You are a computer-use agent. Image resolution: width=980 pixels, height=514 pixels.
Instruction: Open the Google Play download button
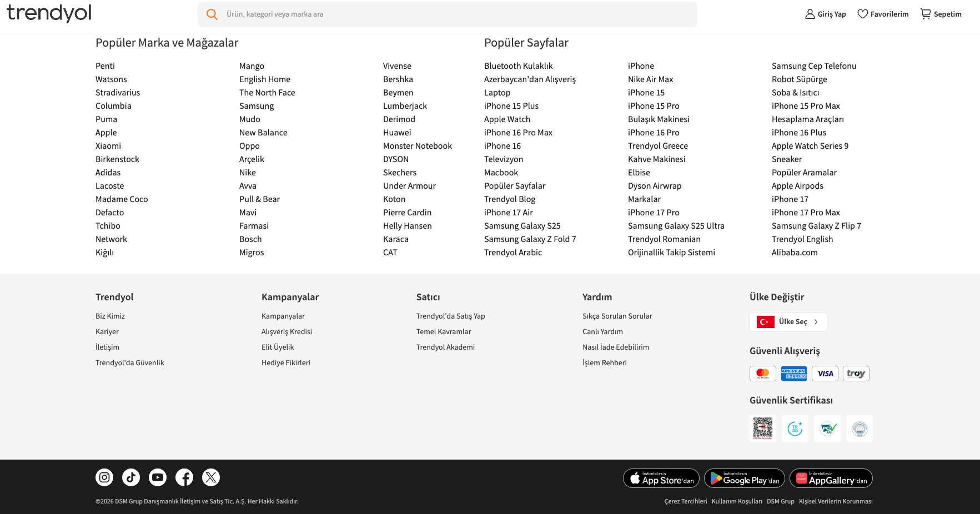(745, 478)
